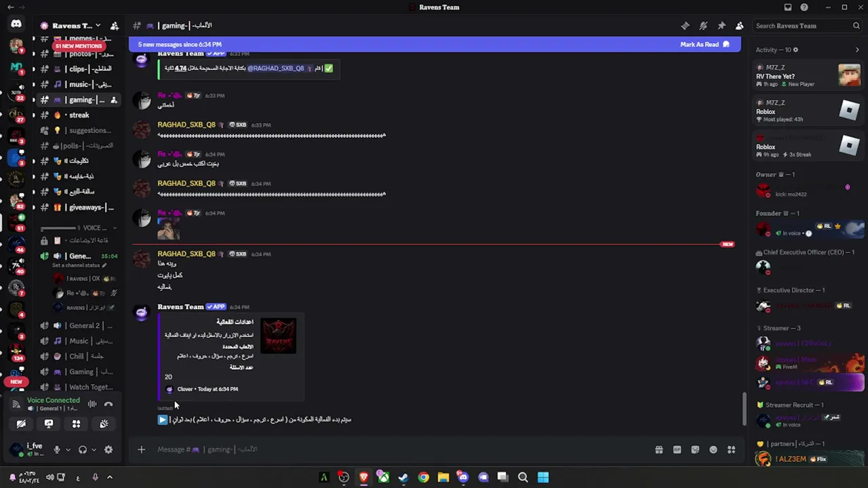
Task: Start an activity
Action: click(76, 424)
